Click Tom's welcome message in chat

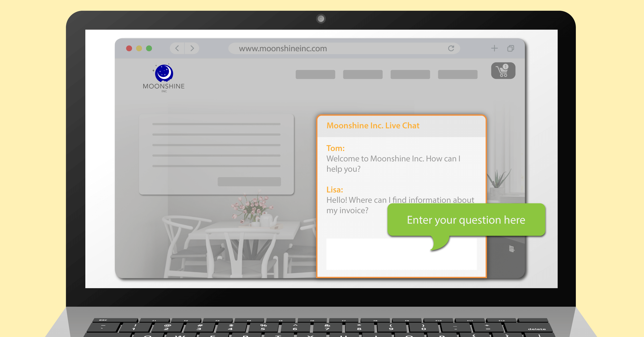393,164
